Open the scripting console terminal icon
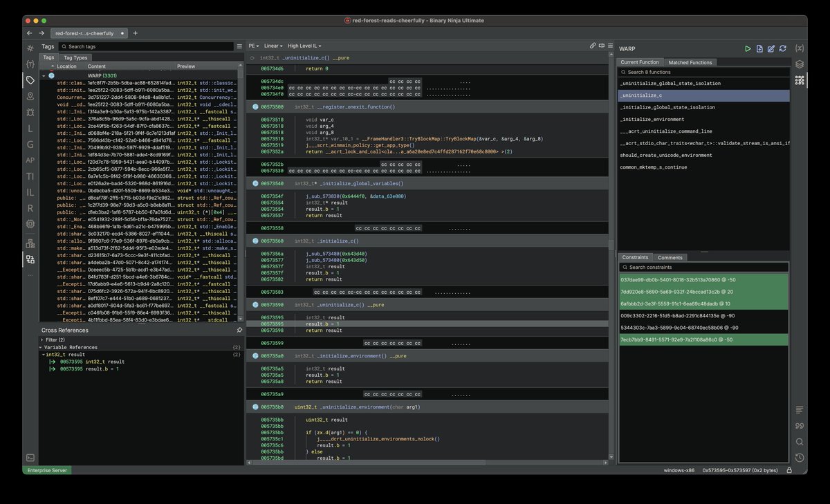The image size is (830, 504). pyautogui.click(x=30, y=458)
